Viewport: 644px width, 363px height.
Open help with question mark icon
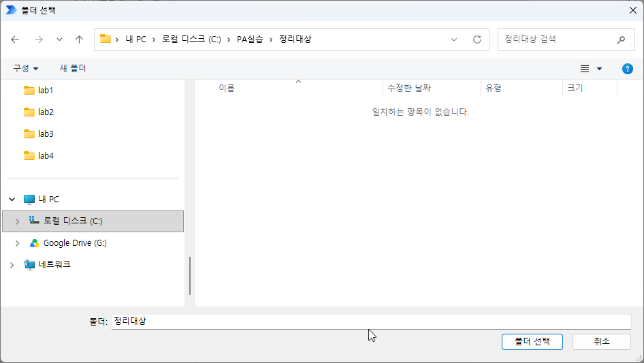(x=627, y=69)
